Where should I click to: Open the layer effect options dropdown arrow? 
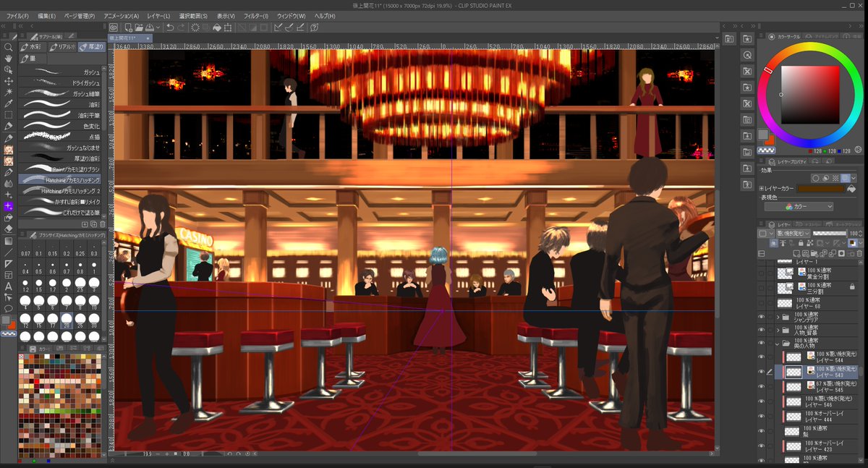point(855,178)
